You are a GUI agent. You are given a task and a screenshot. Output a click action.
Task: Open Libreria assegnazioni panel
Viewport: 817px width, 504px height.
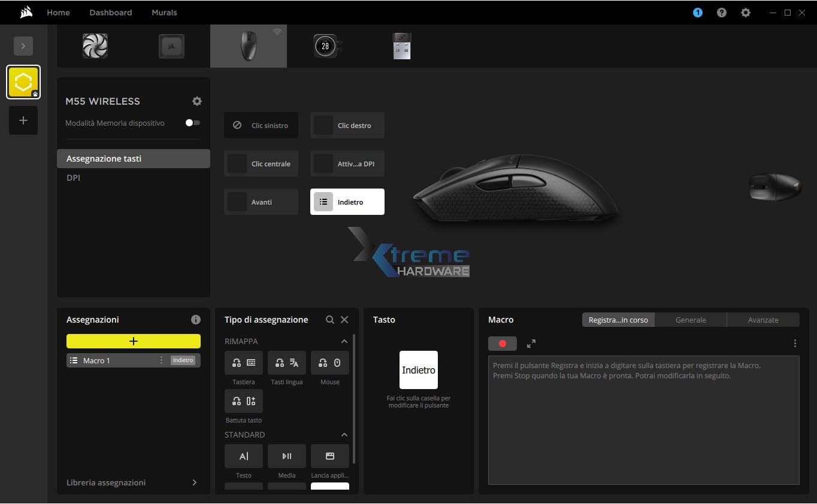[x=132, y=482]
